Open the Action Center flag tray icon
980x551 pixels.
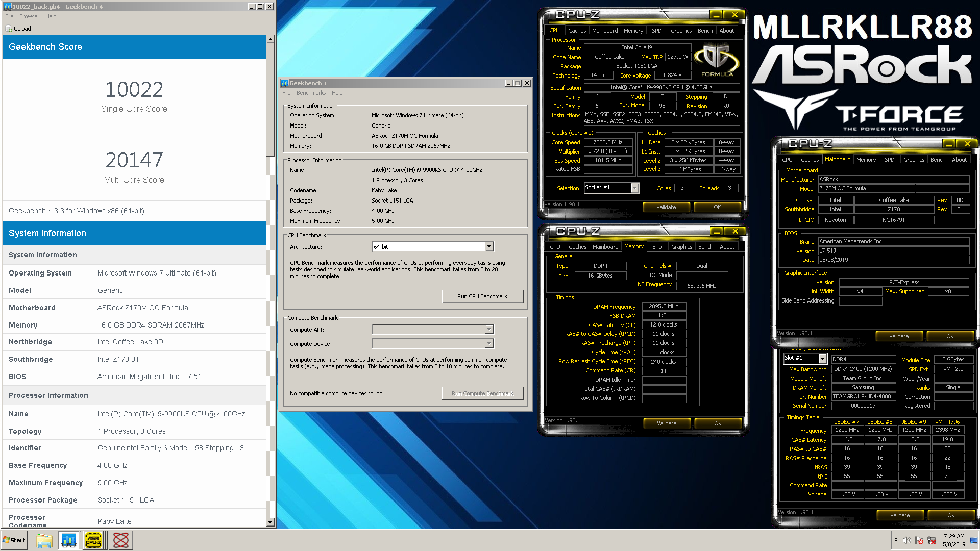pos(919,540)
